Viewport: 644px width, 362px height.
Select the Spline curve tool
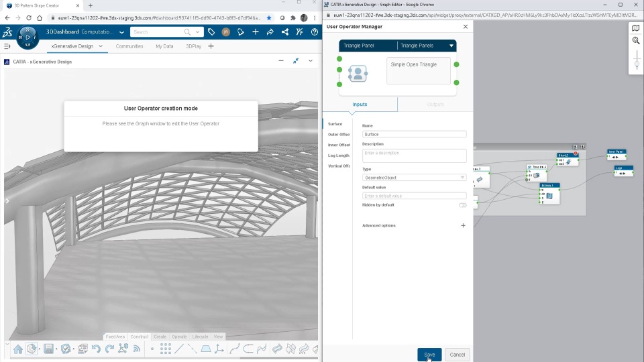click(235, 349)
